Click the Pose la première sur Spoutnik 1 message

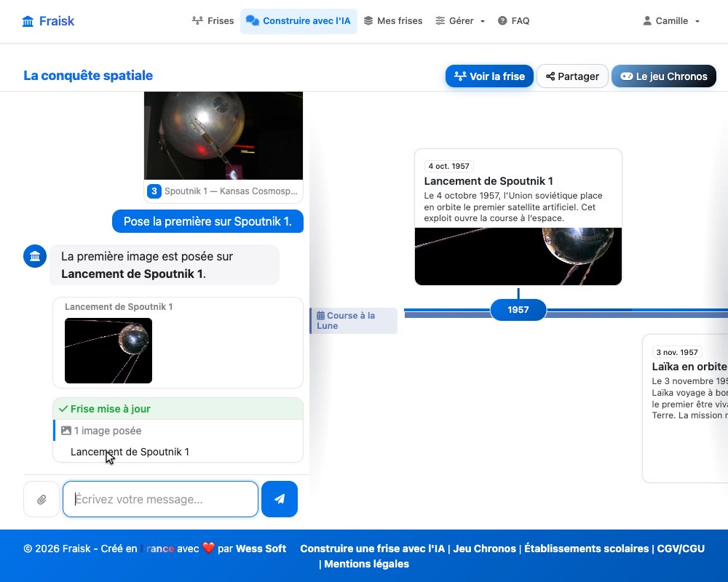pos(207,221)
